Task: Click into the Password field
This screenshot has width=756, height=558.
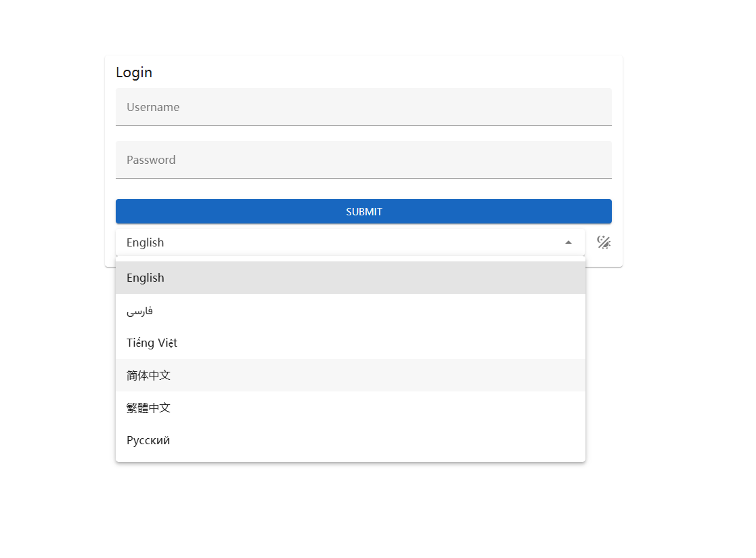Action: [363, 160]
